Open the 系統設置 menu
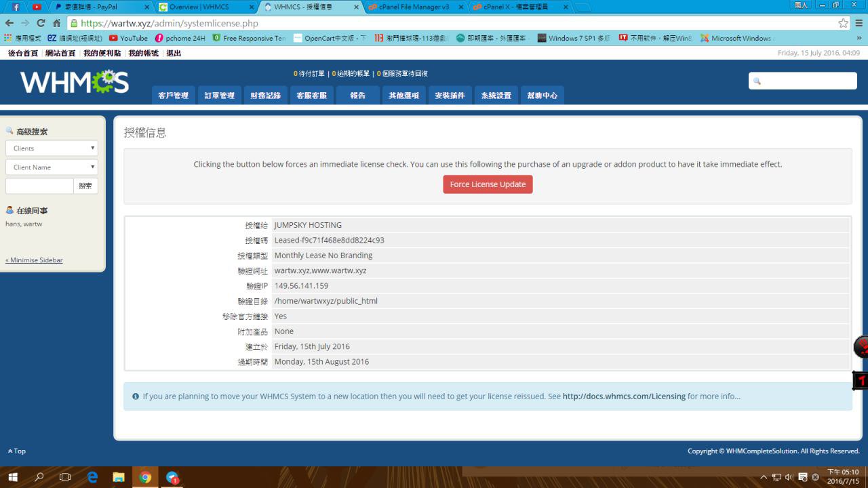Screen dimensions: 868x488 (x=496, y=96)
